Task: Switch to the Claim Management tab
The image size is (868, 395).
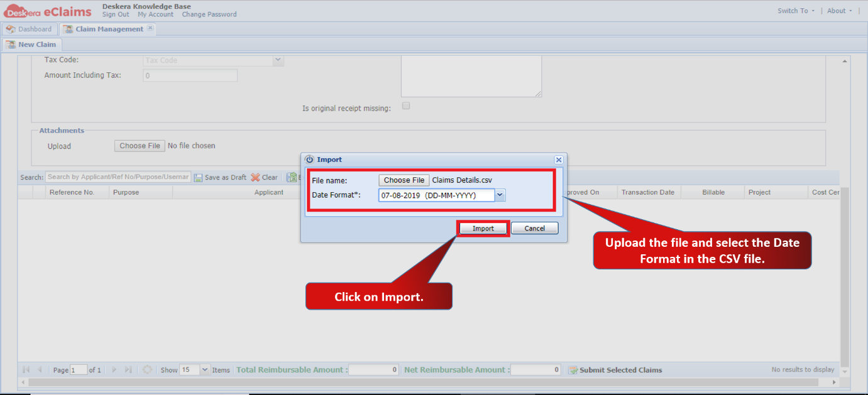Action: tap(108, 29)
